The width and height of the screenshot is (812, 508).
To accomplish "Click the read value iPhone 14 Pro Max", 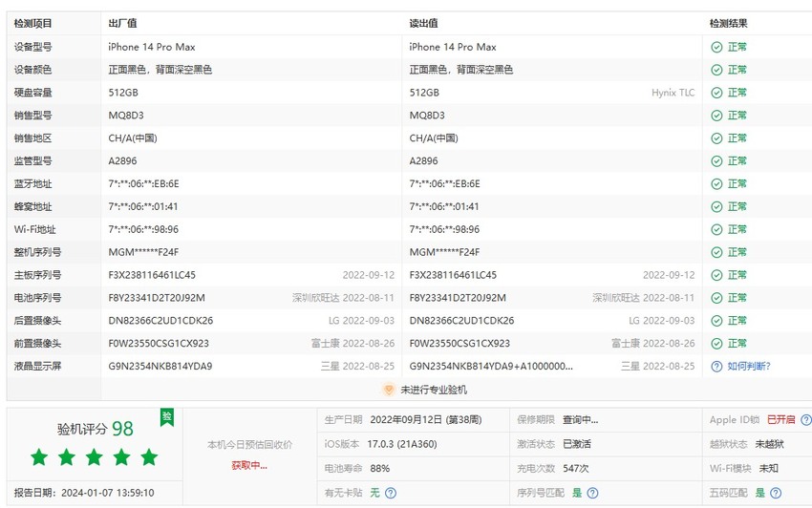I will (x=453, y=47).
